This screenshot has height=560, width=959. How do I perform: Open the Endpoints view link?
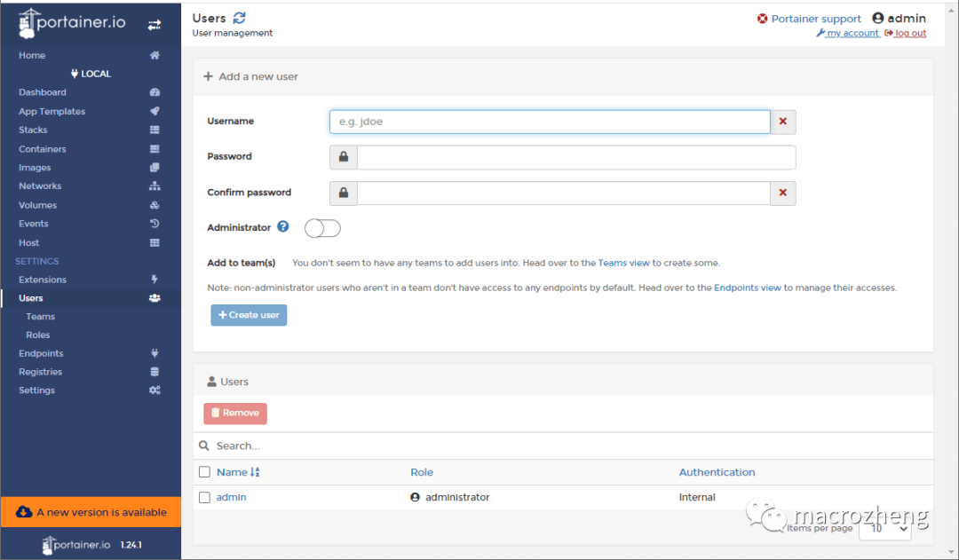click(748, 288)
